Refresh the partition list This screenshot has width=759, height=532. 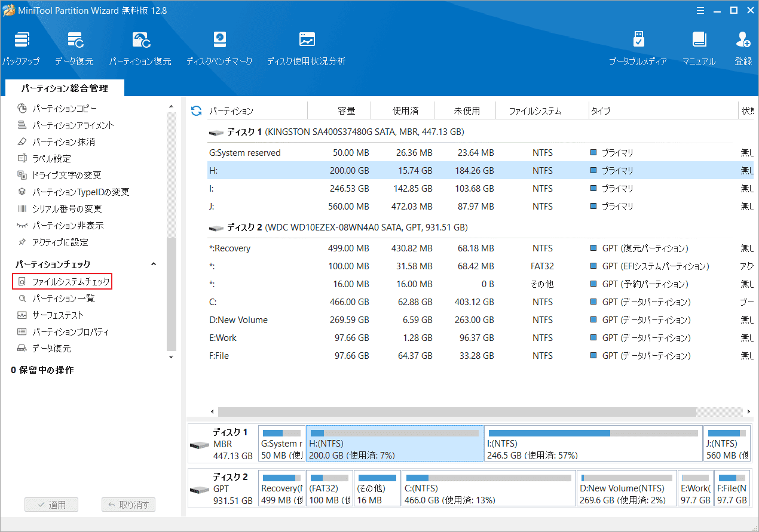pyautogui.click(x=196, y=110)
